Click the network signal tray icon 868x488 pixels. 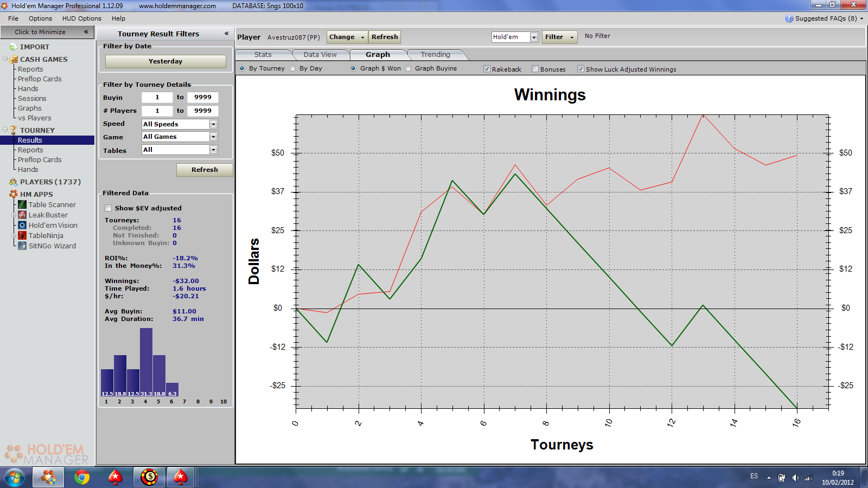808,478
